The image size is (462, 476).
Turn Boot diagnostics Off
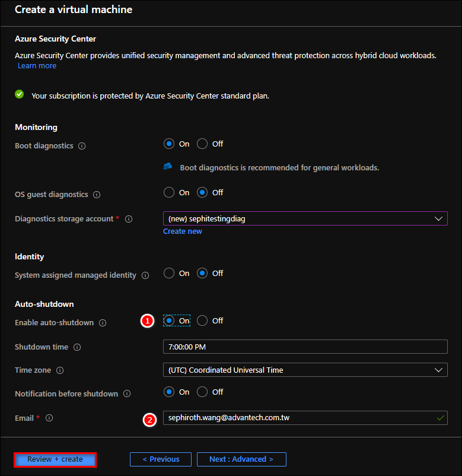pyautogui.click(x=202, y=144)
